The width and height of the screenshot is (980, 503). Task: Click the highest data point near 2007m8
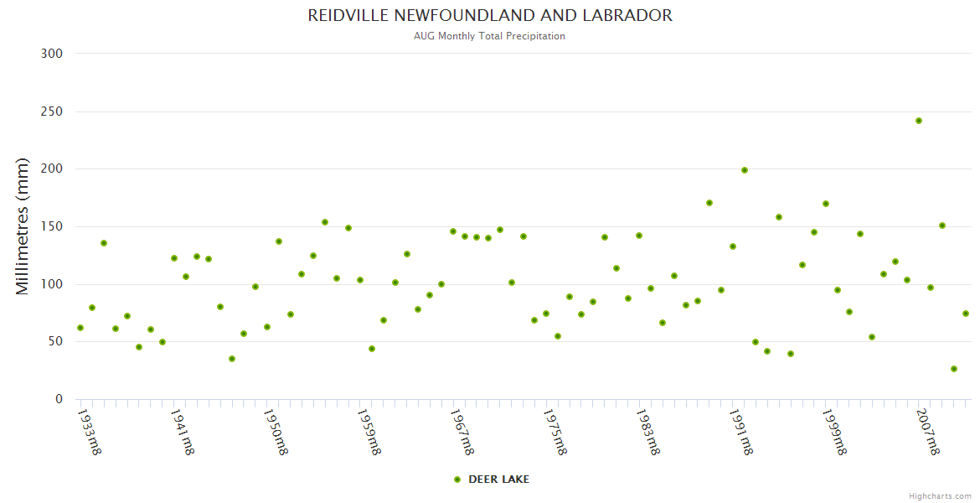(919, 121)
